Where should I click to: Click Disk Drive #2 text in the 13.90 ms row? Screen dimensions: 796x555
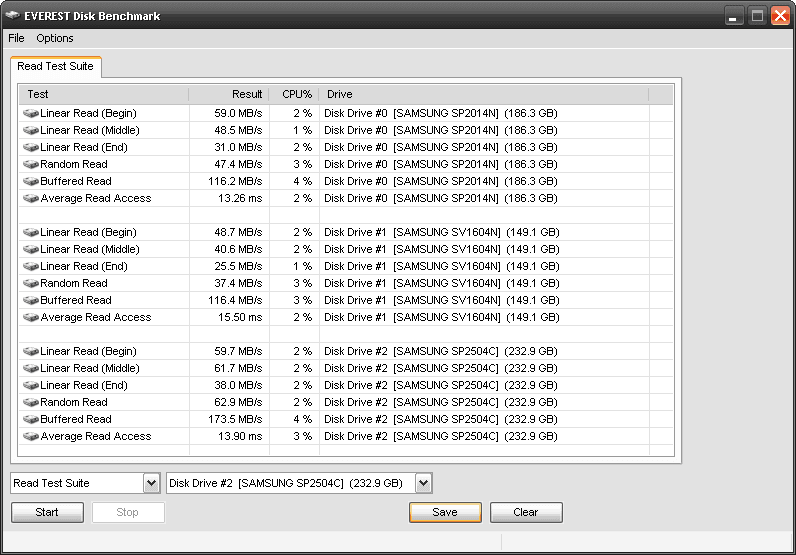click(356, 436)
